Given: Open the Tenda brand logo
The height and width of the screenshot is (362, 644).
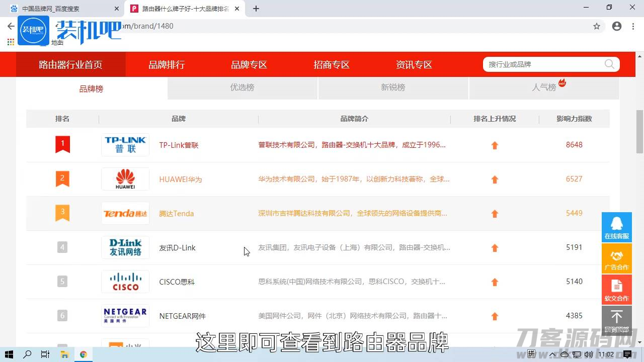Looking at the screenshot, I should tap(125, 213).
